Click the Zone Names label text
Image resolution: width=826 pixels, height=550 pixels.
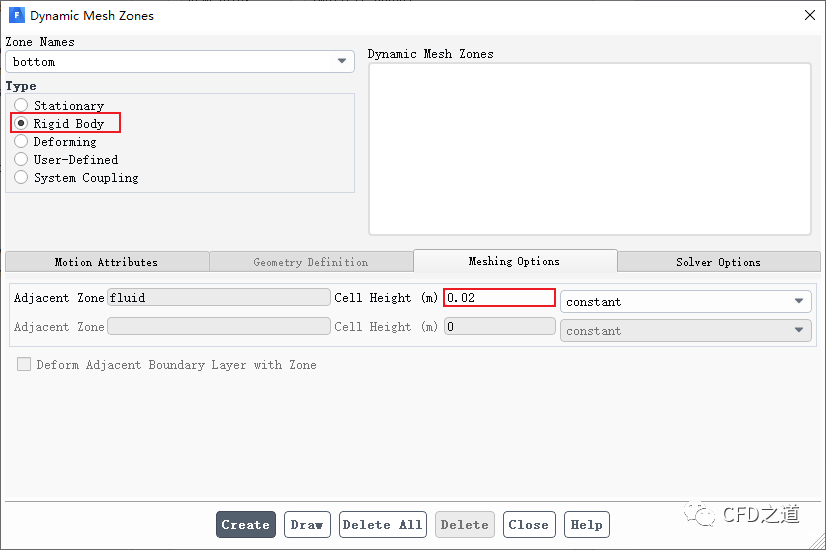click(40, 42)
